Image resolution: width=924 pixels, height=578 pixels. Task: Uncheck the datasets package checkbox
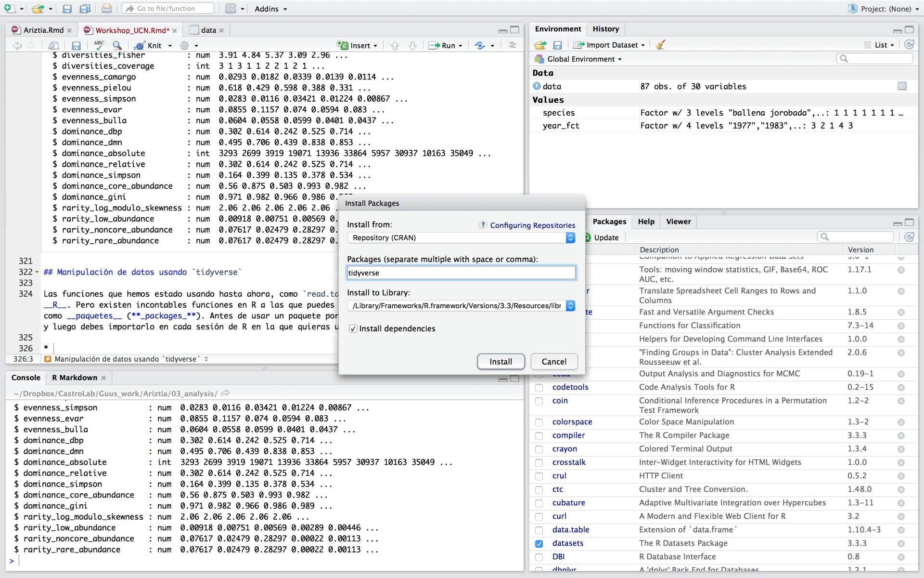click(539, 543)
